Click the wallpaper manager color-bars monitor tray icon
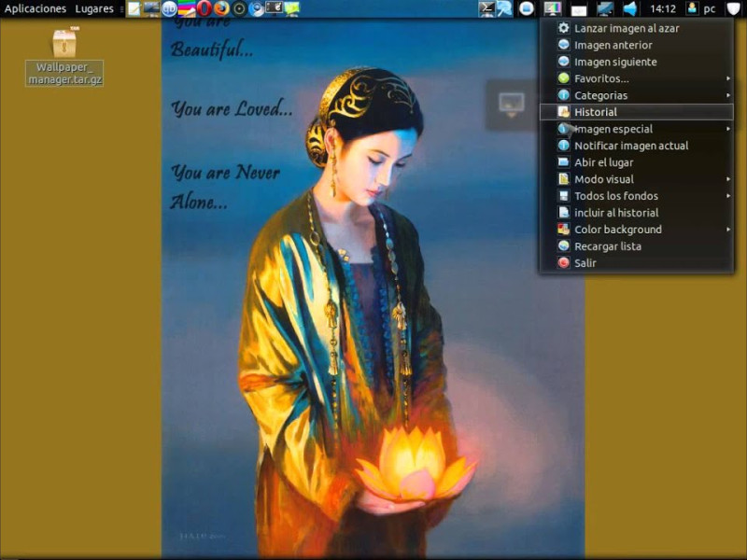Viewport: 747px width, 560px height. point(553,8)
